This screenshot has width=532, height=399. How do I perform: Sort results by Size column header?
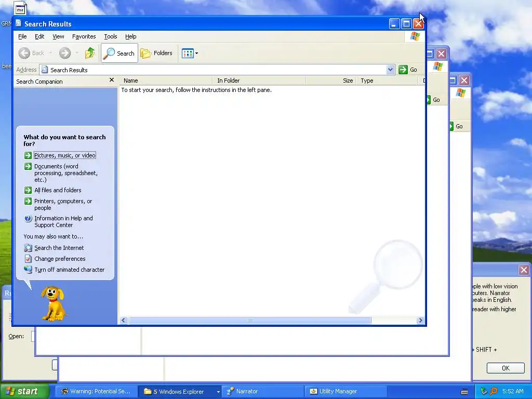click(x=331, y=81)
